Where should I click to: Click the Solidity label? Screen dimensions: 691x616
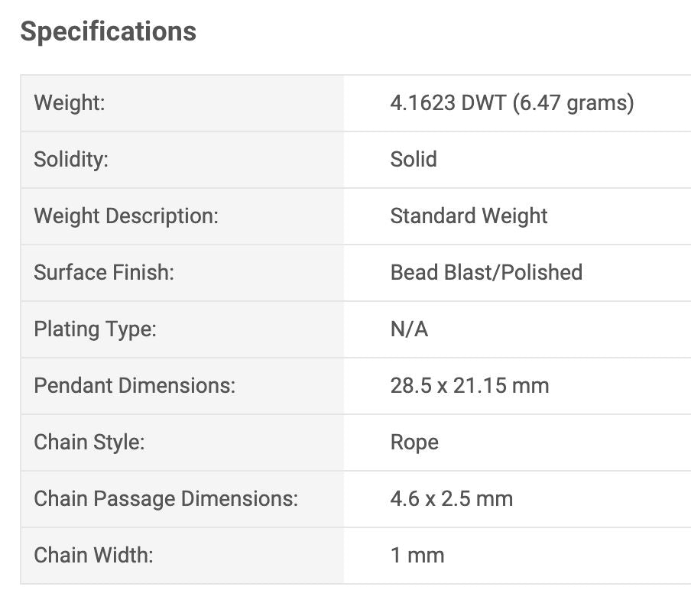click(71, 159)
